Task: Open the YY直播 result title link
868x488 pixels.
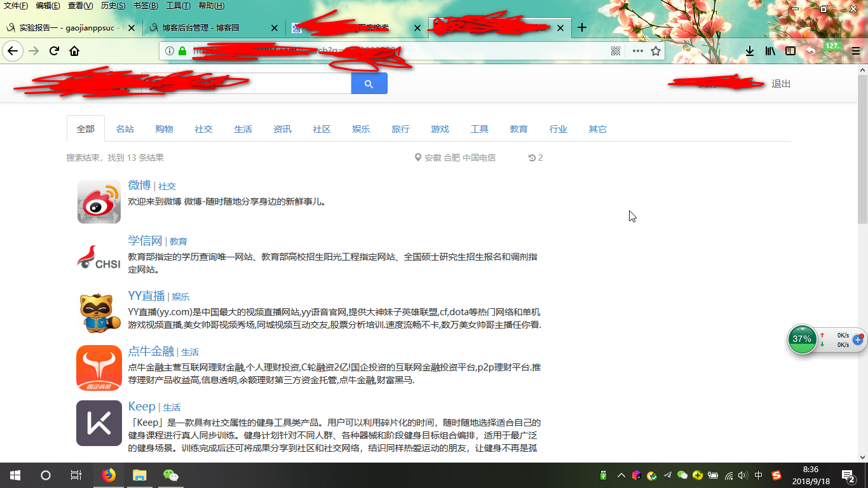Action: [x=146, y=295]
